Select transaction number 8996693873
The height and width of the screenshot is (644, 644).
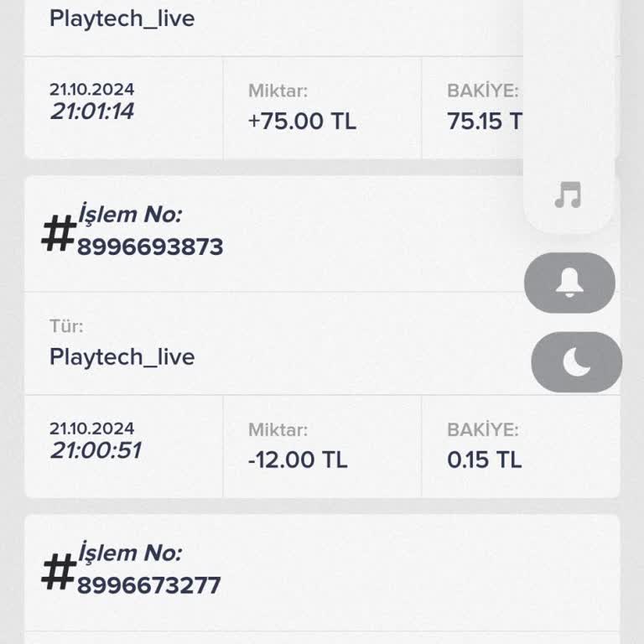click(150, 247)
